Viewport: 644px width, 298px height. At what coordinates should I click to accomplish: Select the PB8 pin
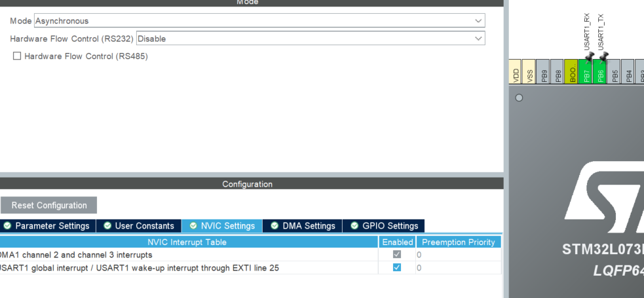click(557, 71)
